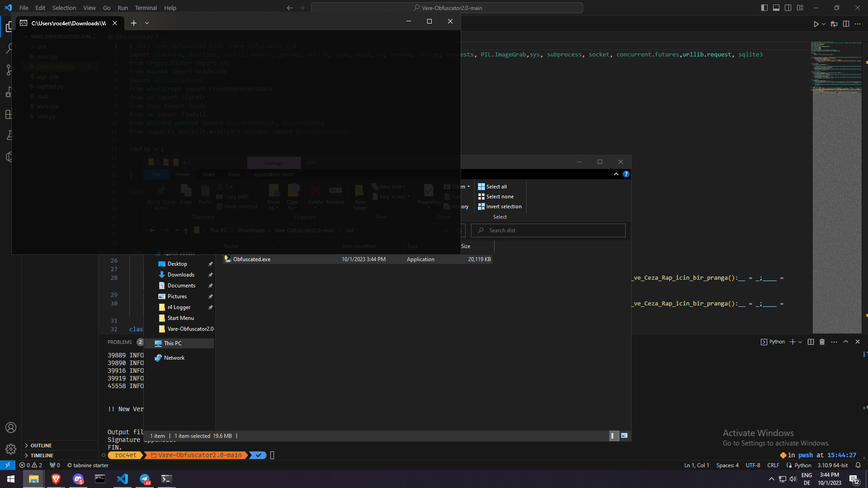Screen dimensions: 868x488
Task: Open Brave browser from the taskbar
Action: pyautogui.click(x=56, y=479)
